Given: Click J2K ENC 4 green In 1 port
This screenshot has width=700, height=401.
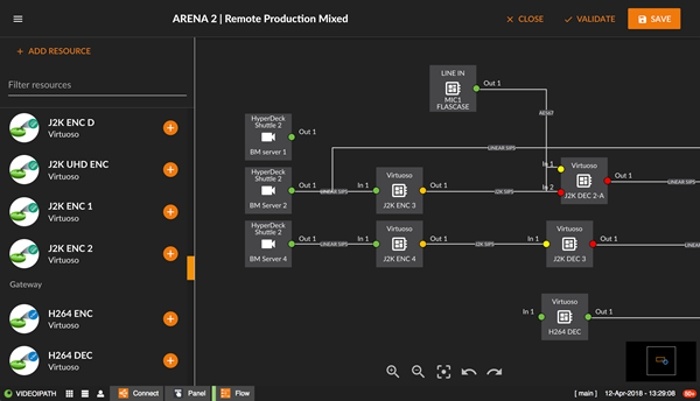Looking at the screenshot, I should [376, 244].
